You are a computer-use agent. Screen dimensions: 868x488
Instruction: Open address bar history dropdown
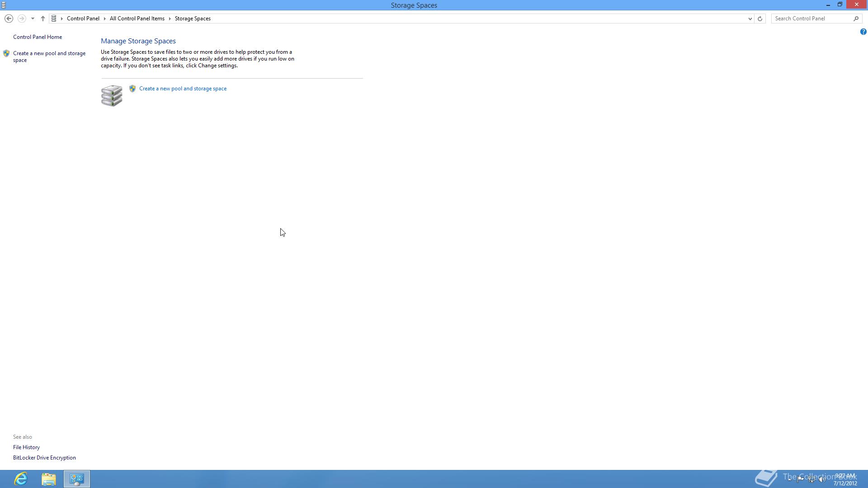[x=750, y=19]
